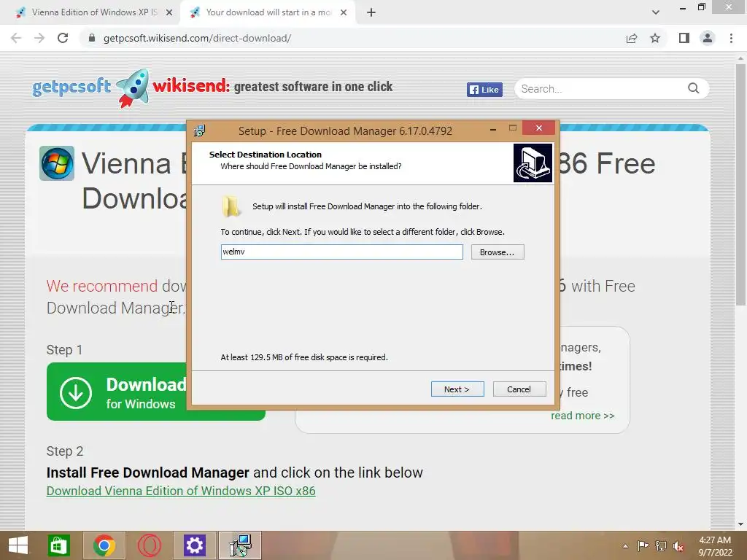Reload the current page
Viewport: 747px width, 560px height.
coord(63,38)
